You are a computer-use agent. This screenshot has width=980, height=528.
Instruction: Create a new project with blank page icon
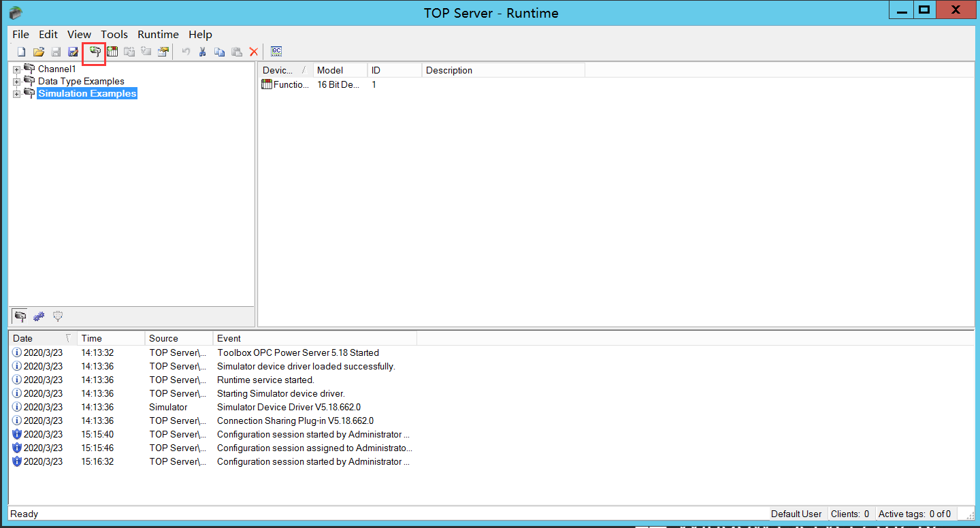point(21,52)
